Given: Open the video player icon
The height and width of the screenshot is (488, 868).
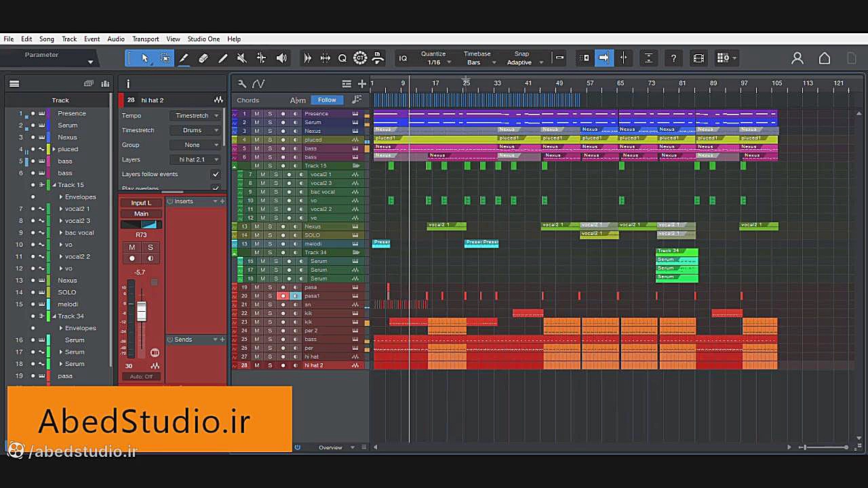Looking at the screenshot, I should [698, 58].
